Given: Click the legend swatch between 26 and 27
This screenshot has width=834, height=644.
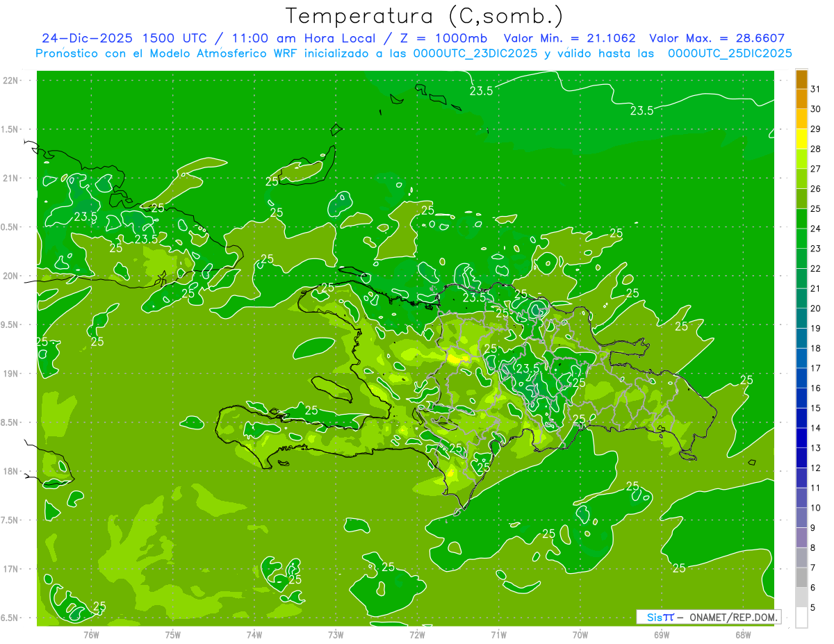Looking at the screenshot, I should click(801, 179).
